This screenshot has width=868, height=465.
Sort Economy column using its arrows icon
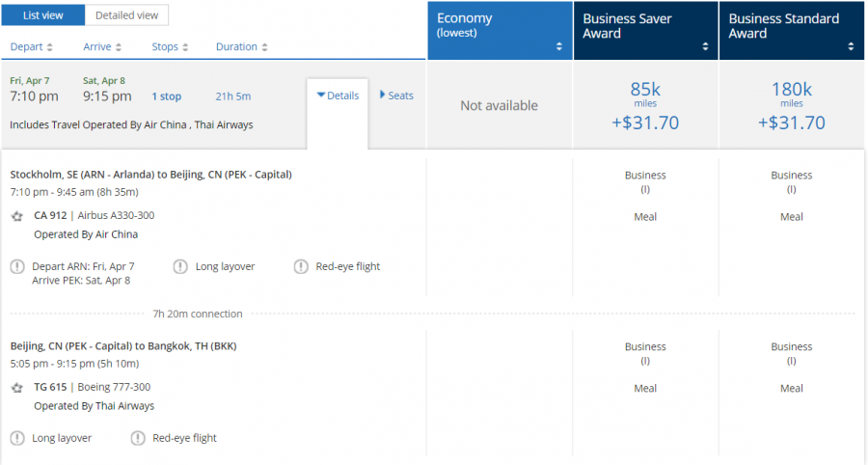pos(558,46)
